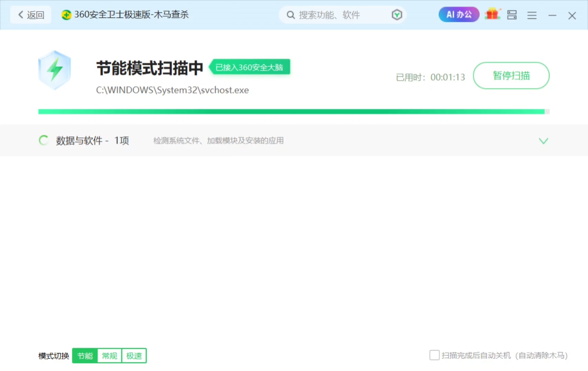This screenshot has width=588, height=371.
Task: Switch to 节能 scan mode
Action: pos(85,356)
